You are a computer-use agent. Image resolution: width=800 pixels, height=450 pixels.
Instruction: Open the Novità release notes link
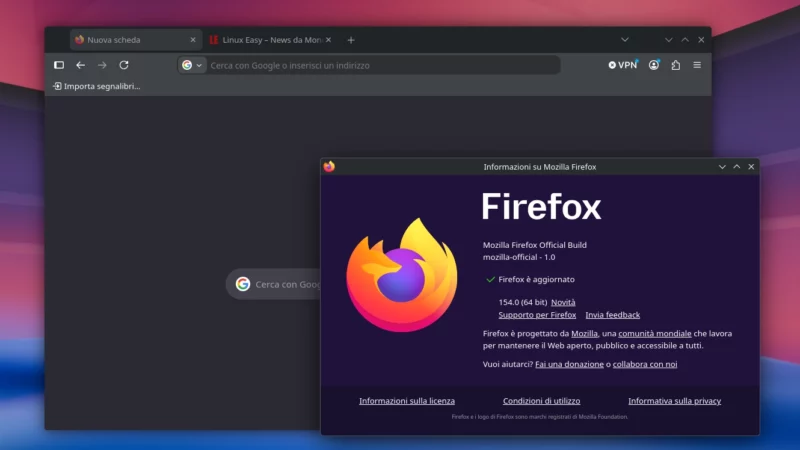(x=563, y=303)
